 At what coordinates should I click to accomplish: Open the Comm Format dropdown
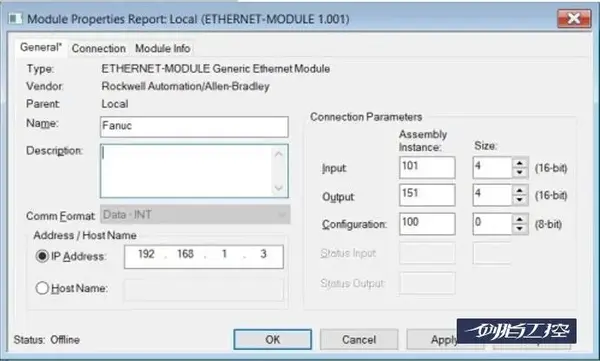click(x=195, y=214)
